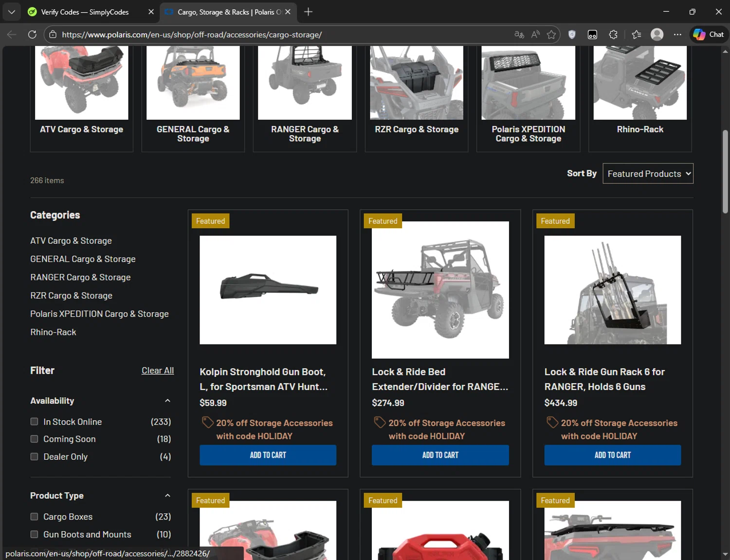The image size is (730, 560).
Task: Open the user profile avatar icon
Action: point(657,35)
